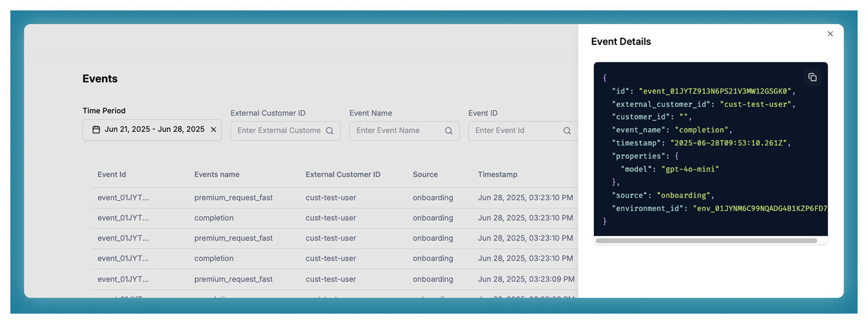Click the Timestamp column header
The image size is (868, 322).
tap(497, 175)
